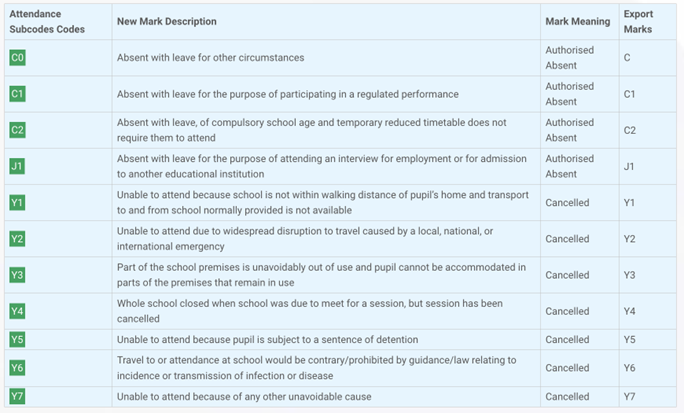
Task: Click the New Mark Description column header
Action: [x=166, y=22]
